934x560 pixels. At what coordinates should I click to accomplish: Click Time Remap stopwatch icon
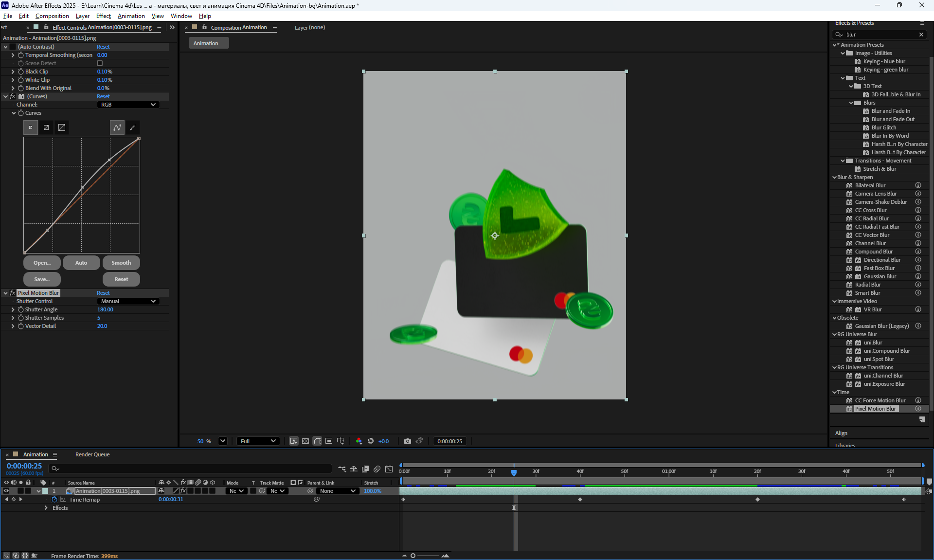[54, 500]
